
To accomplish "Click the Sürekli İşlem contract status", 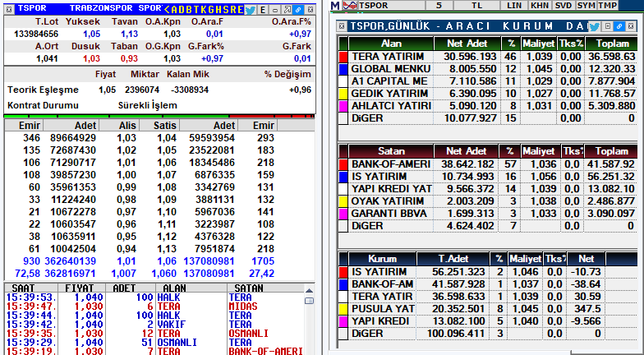I will tap(148, 105).
